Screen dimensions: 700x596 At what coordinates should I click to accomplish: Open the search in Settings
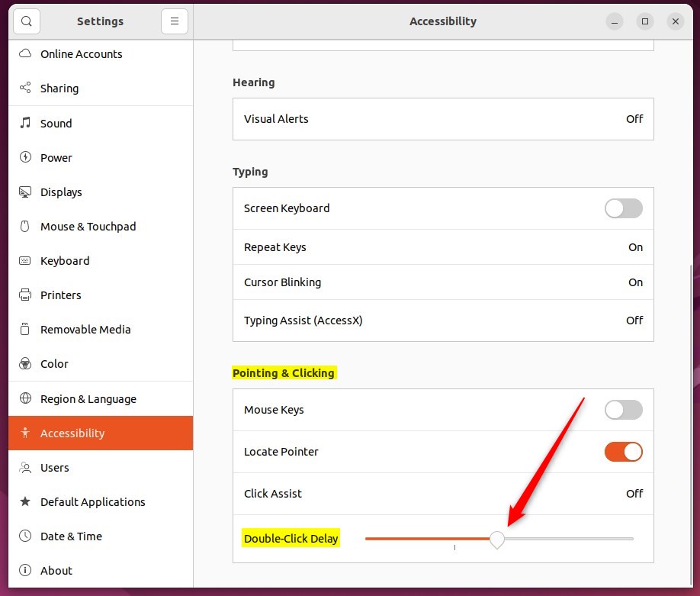point(26,21)
